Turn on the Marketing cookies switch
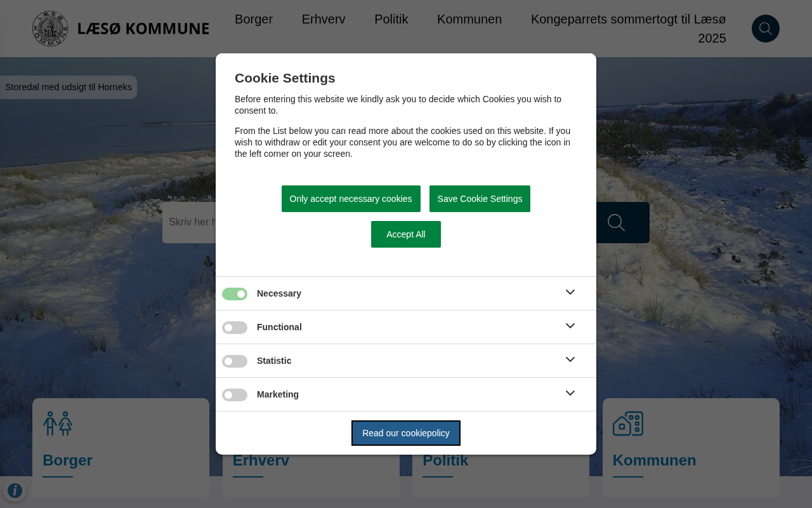This screenshot has width=812, height=508. click(235, 395)
